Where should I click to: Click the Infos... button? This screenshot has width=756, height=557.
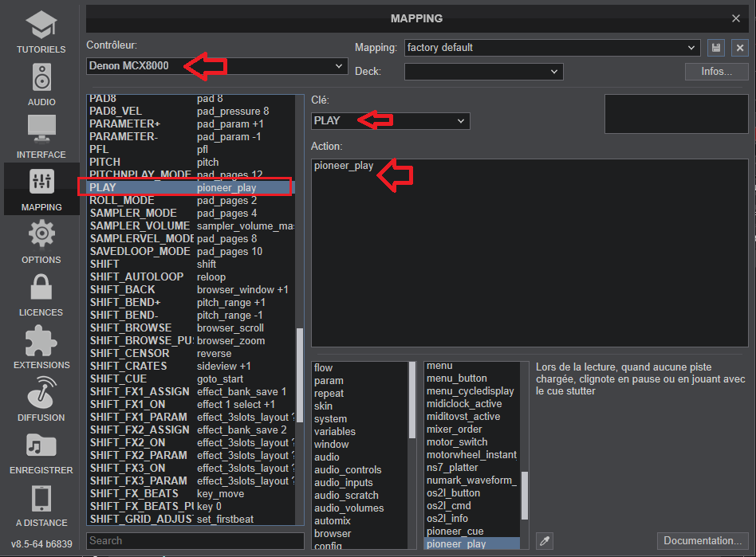click(716, 72)
